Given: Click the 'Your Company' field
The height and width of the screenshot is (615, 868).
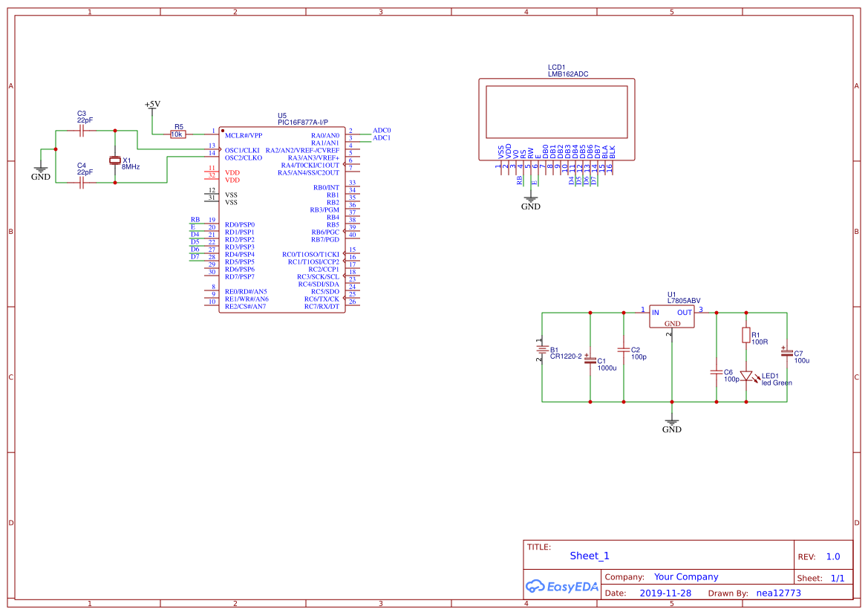Looking at the screenshot, I should click(686, 577).
